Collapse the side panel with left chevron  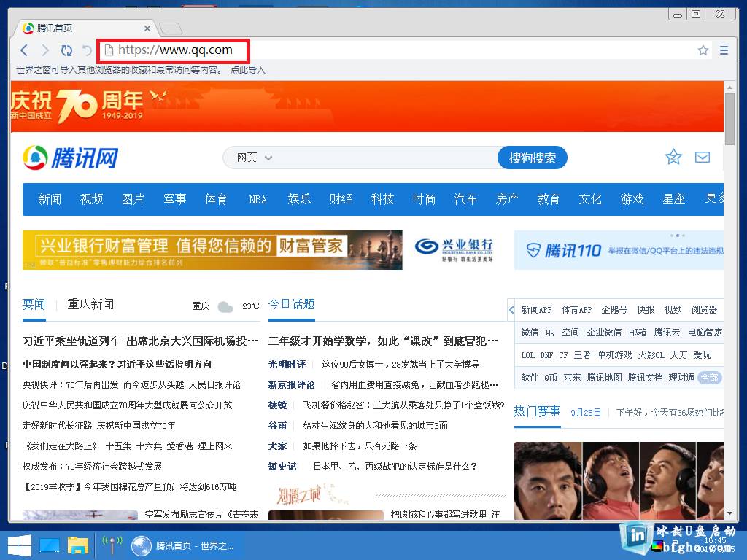coord(511,310)
